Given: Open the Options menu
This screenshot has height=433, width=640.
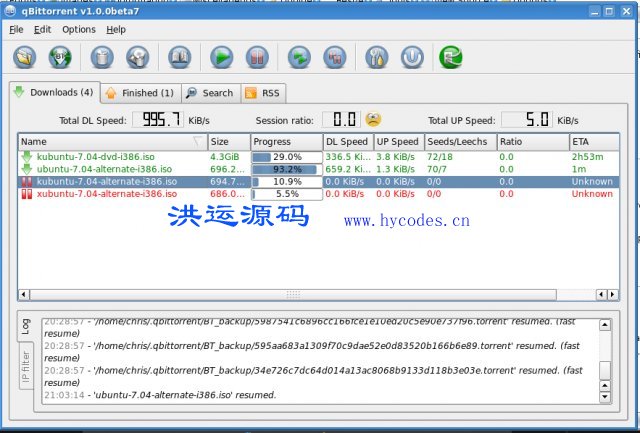Looking at the screenshot, I should [x=79, y=29].
